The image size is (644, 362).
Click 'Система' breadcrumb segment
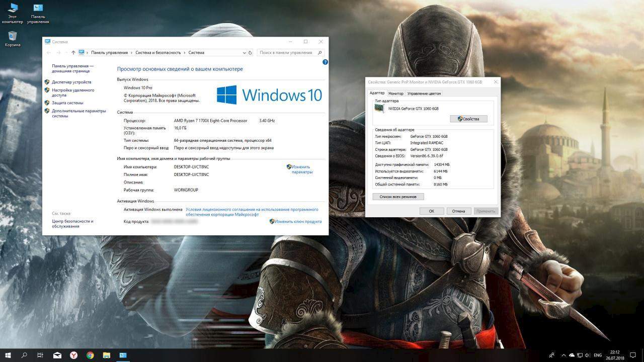tap(196, 52)
